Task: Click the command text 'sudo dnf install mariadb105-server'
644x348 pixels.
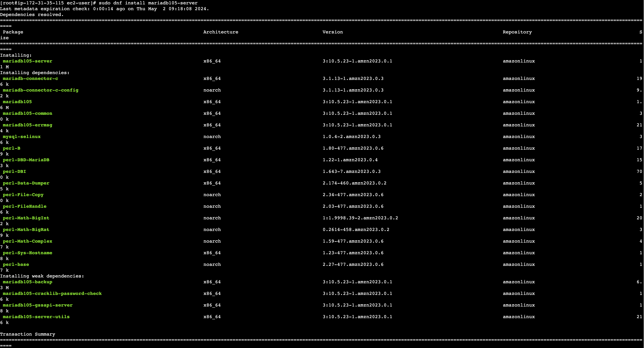Action: coord(148,3)
